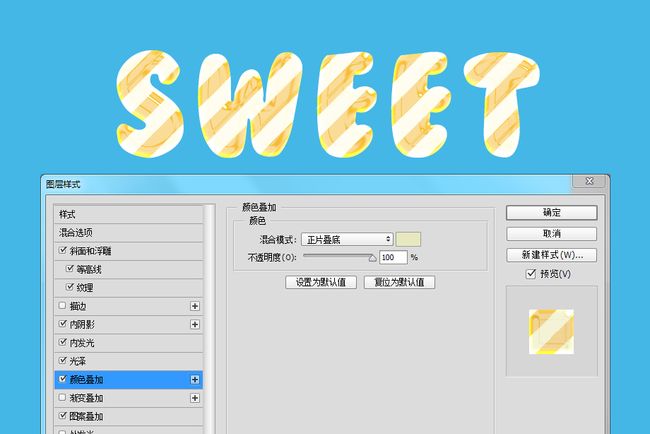Screen dimensions: 650x434
Task: Click the 混合模式: label
Action: coord(278,240)
